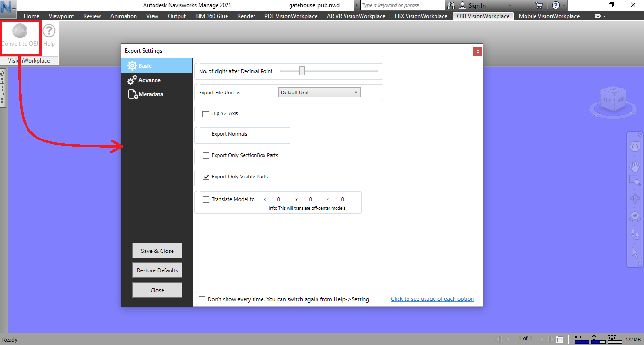644x345 pixels.
Task: Click the ViewCube Front face
Action: coord(620,100)
